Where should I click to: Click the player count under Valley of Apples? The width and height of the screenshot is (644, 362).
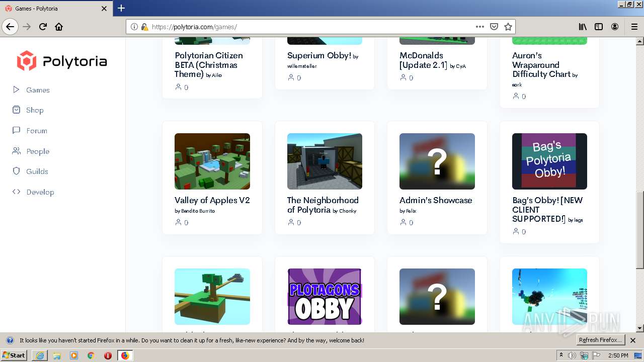182,222
